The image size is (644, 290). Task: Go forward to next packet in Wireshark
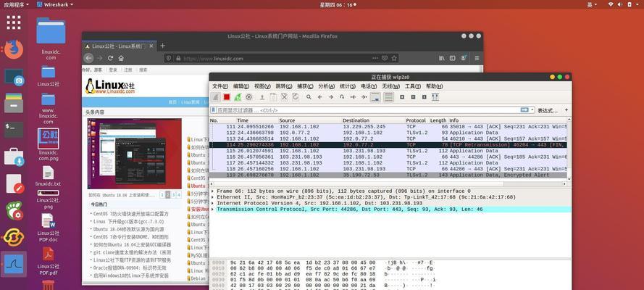click(x=330, y=97)
